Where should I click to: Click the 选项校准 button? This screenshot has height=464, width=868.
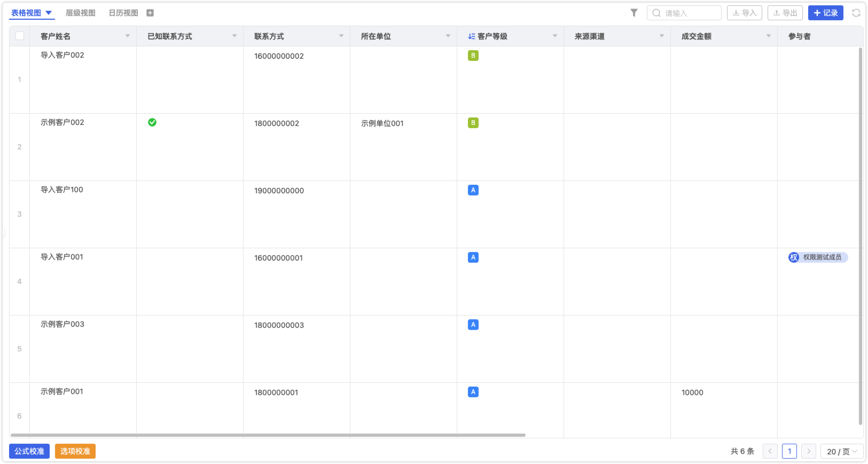point(75,451)
